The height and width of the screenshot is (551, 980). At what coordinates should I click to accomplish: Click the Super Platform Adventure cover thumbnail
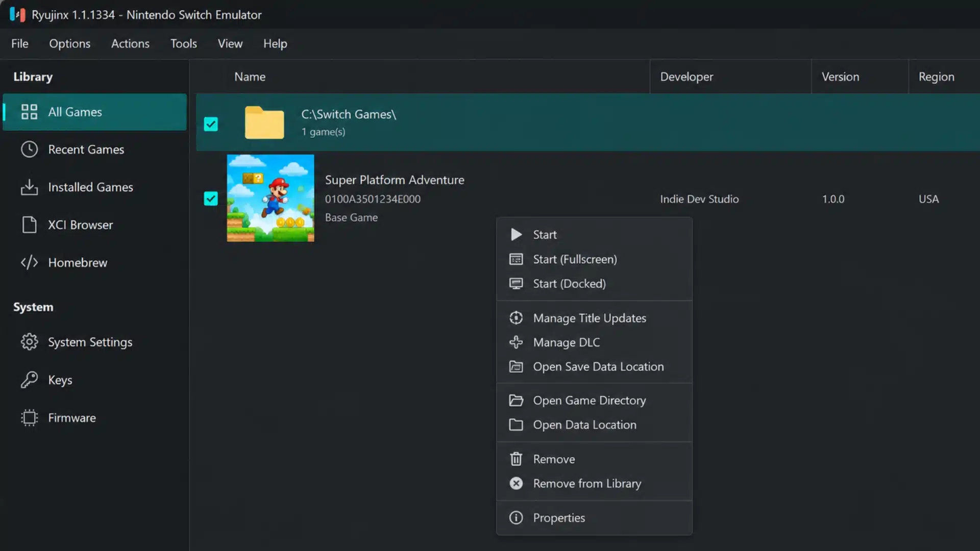[271, 198]
